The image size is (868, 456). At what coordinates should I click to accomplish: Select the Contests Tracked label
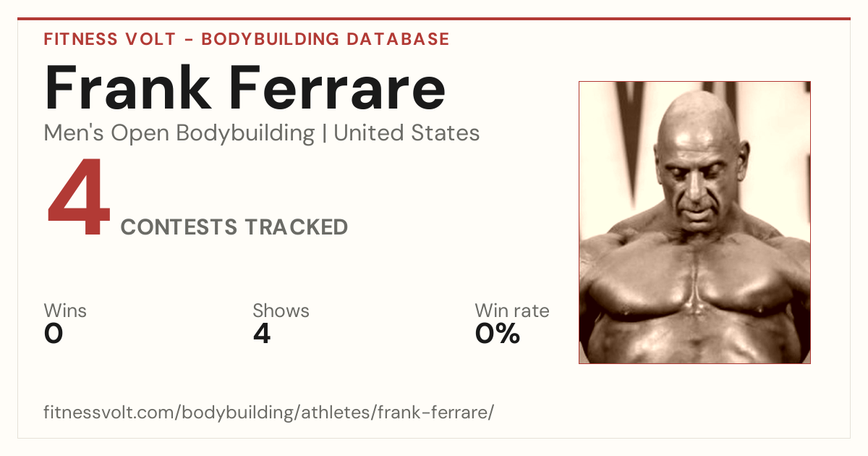tap(234, 227)
